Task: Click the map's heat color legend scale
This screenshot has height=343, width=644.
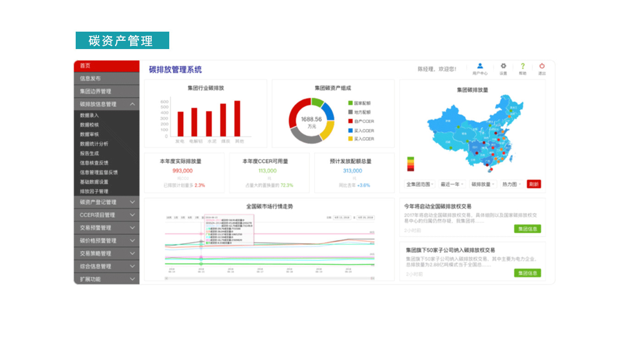Action: pos(411,164)
